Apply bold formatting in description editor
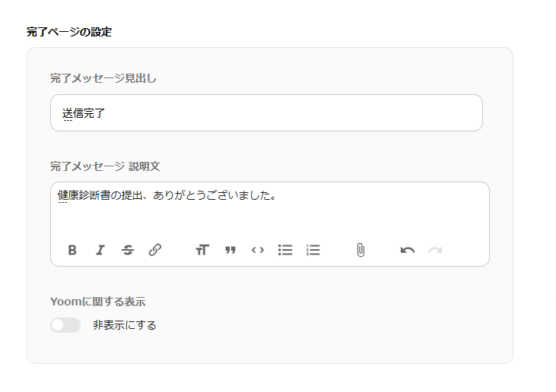The image size is (556, 392). 72,250
